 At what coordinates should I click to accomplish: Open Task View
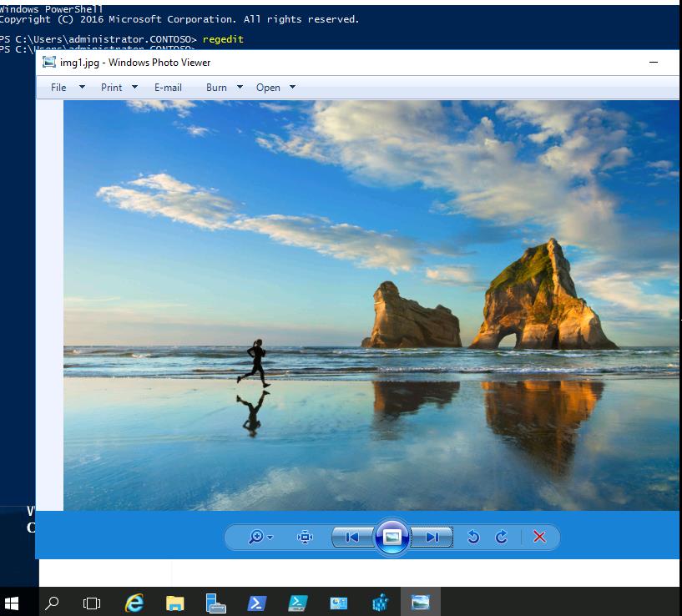pyautogui.click(x=91, y=603)
